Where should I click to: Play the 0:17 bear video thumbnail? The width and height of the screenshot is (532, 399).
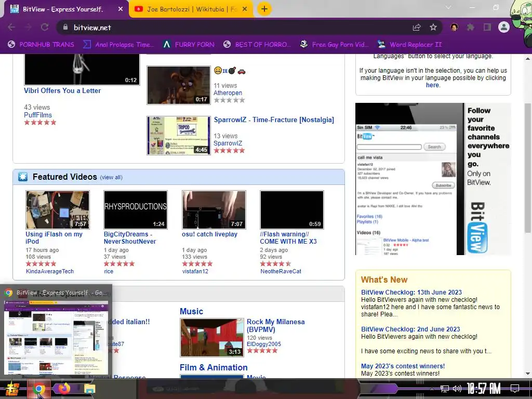[179, 85]
